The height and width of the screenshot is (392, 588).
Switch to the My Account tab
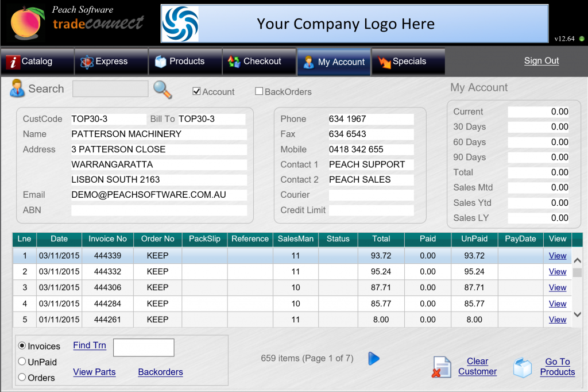pyautogui.click(x=334, y=61)
